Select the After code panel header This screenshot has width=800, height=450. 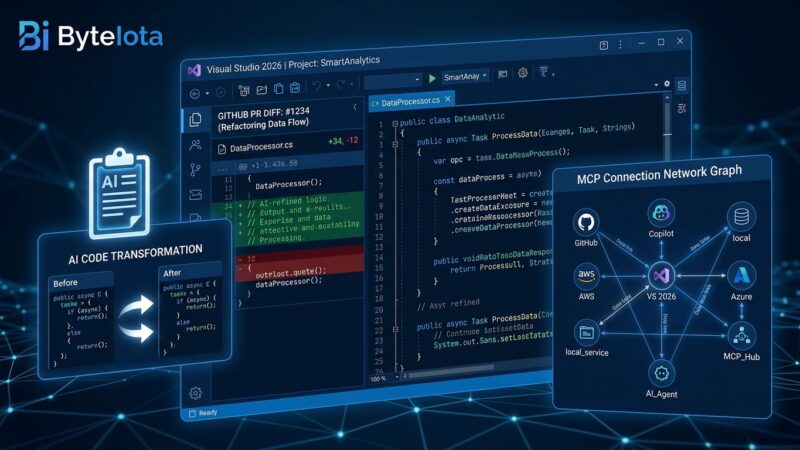pos(190,272)
